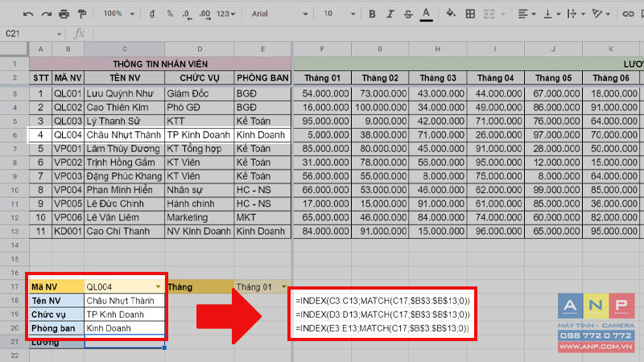This screenshot has width=644, height=362.
Task: Click the Chức vụ label cell
Action: click(x=56, y=315)
